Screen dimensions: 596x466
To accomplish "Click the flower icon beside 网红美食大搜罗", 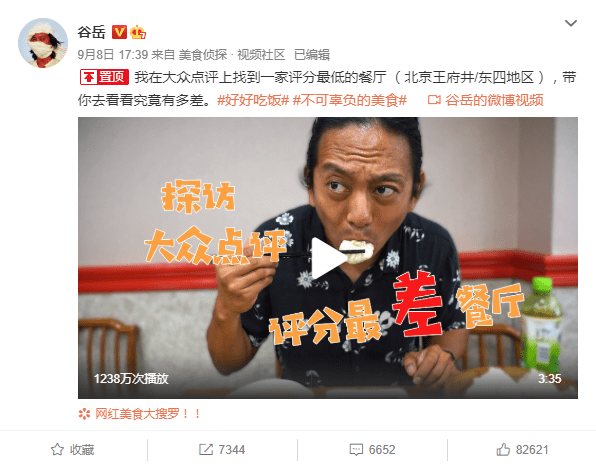I will [84, 414].
